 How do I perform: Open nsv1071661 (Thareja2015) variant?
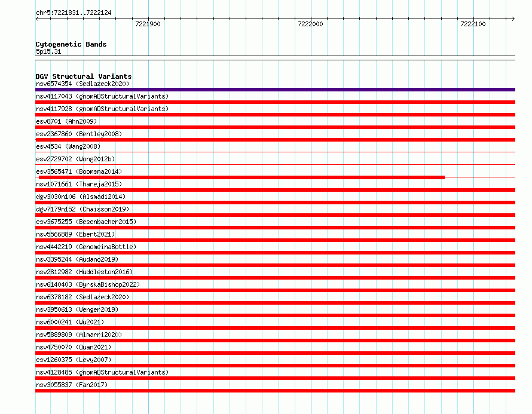(79, 184)
